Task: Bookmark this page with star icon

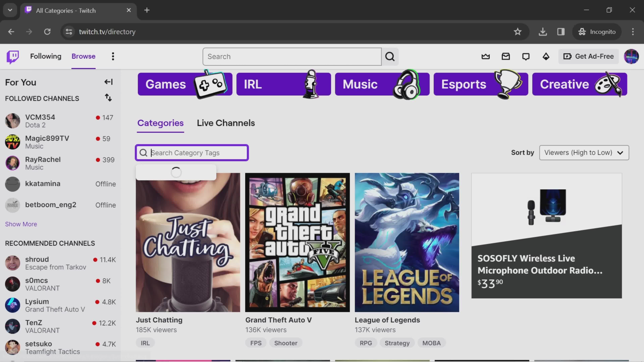Action: click(x=518, y=32)
